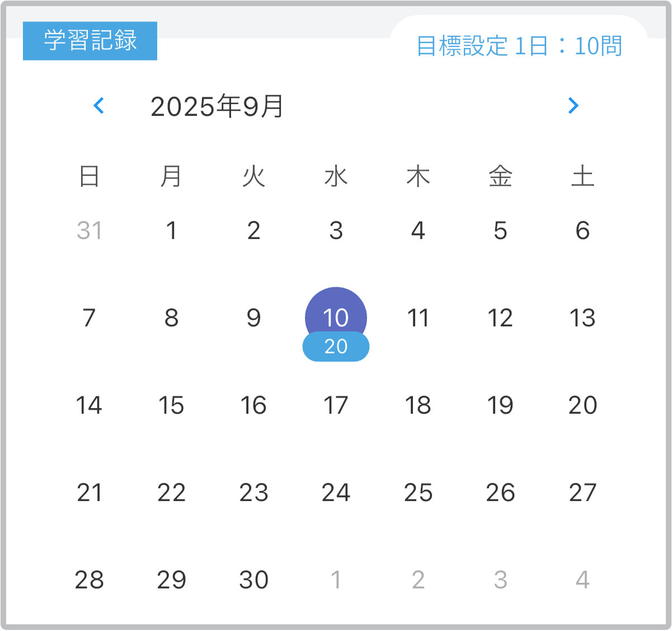Select date 30 in the last row
This screenshot has height=631, width=672.
(x=253, y=580)
